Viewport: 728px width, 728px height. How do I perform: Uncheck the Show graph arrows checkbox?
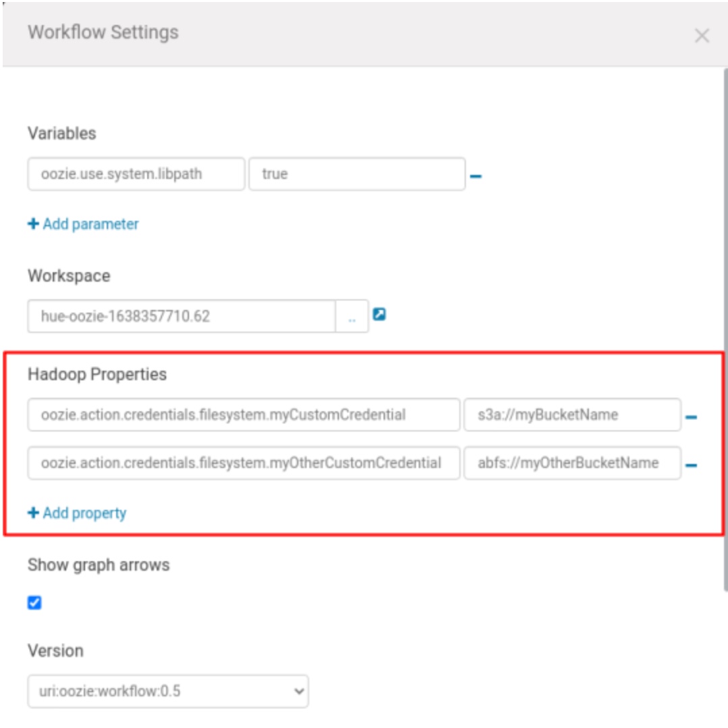pos(34,603)
